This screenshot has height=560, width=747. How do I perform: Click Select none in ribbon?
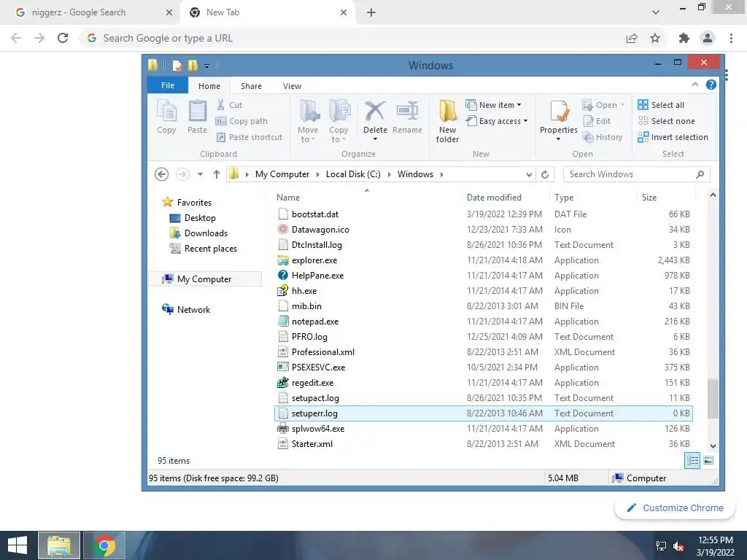(x=667, y=121)
